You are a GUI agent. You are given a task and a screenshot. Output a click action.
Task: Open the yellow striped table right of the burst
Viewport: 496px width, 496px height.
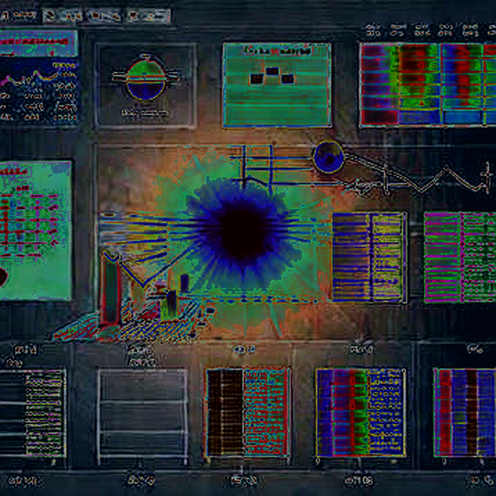click(369, 257)
